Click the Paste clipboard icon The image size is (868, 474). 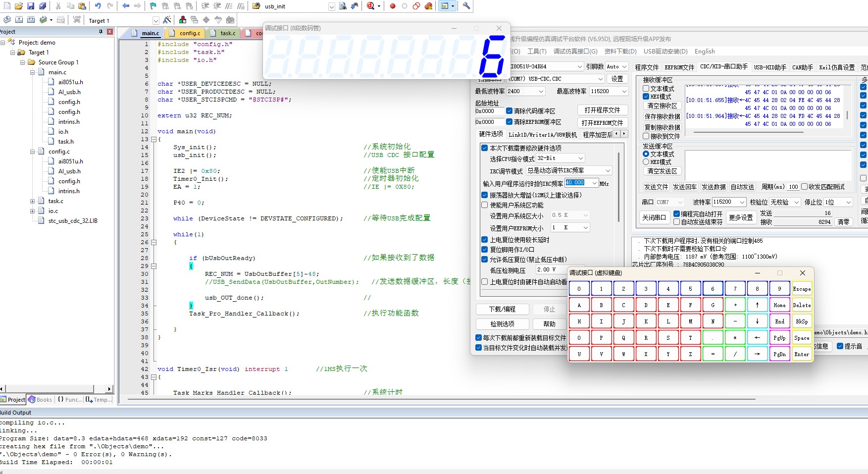tap(82, 6)
